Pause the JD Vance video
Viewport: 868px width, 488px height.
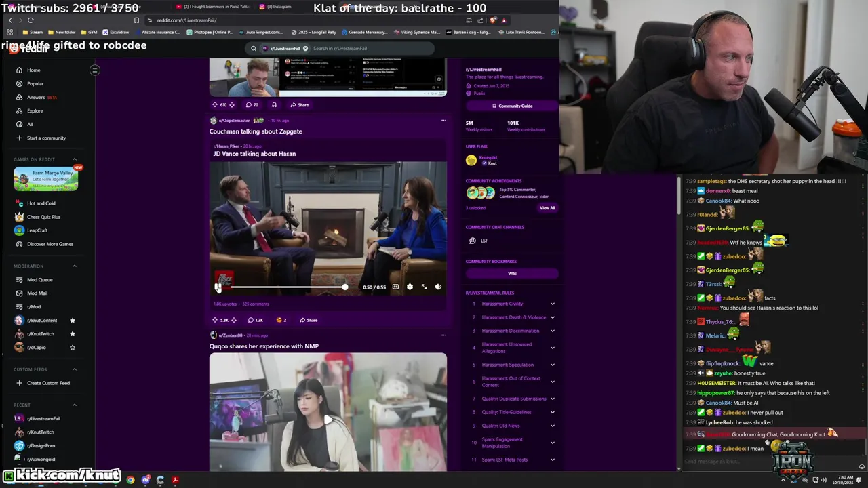218,287
